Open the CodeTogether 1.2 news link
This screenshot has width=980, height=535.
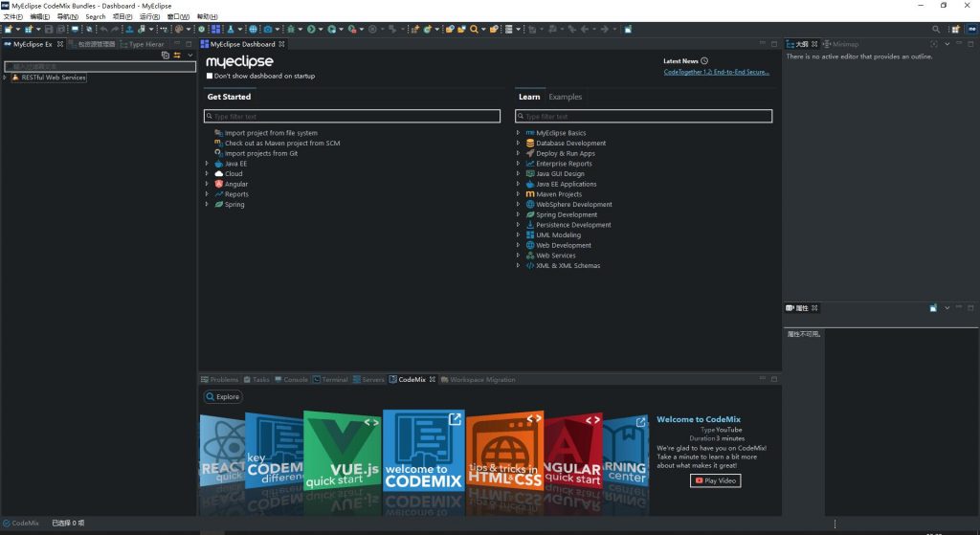pos(716,72)
